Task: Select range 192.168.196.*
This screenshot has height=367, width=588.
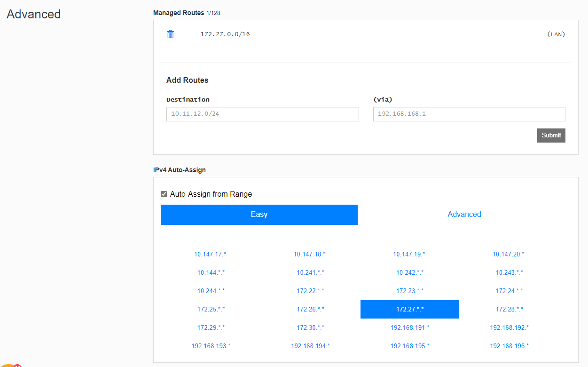Action: pyautogui.click(x=510, y=346)
